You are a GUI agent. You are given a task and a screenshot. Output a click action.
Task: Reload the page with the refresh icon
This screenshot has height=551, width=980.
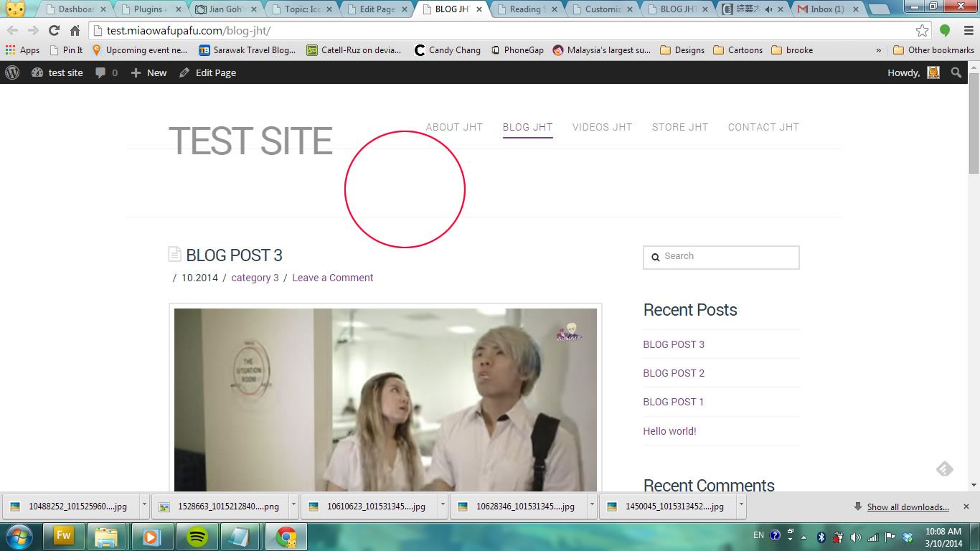coord(54,30)
